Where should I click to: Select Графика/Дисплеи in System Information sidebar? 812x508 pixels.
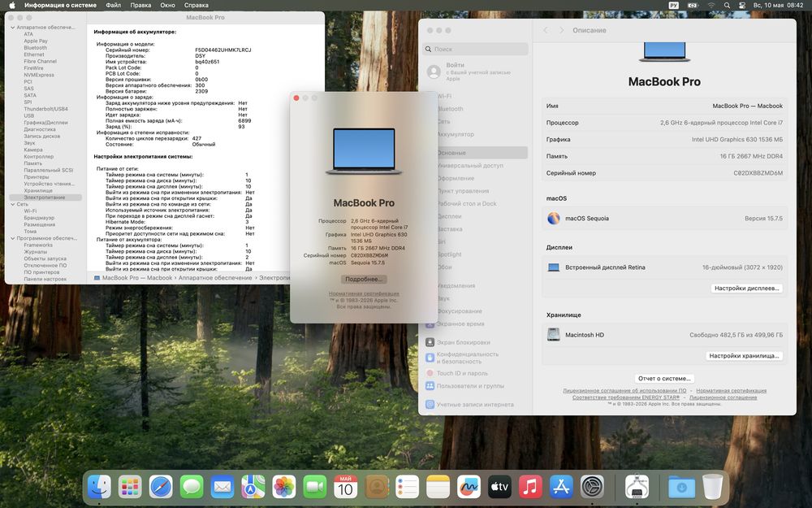(x=45, y=123)
